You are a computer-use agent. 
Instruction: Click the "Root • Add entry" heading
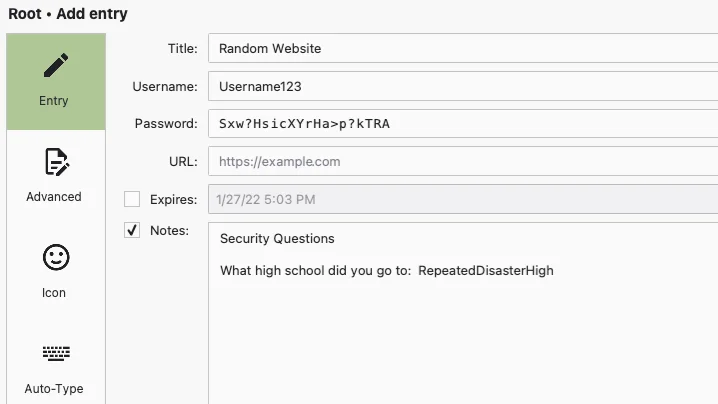click(x=68, y=14)
